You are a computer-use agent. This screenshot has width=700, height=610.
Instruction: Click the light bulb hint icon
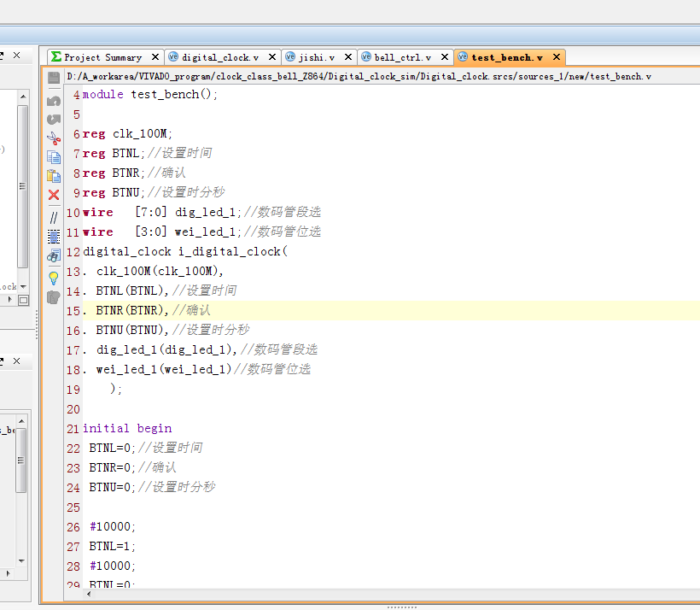[54, 278]
